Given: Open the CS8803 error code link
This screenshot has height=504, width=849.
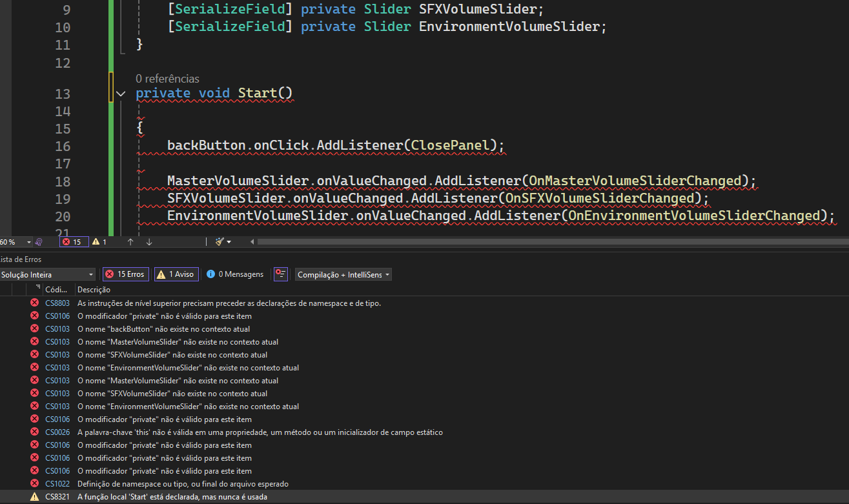Looking at the screenshot, I should pos(57,303).
